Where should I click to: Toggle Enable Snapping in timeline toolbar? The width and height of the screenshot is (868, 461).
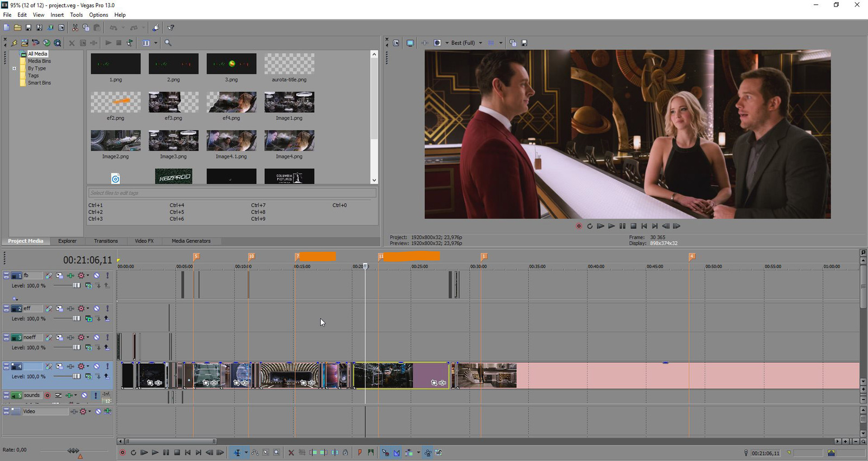[x=385, y=452]
